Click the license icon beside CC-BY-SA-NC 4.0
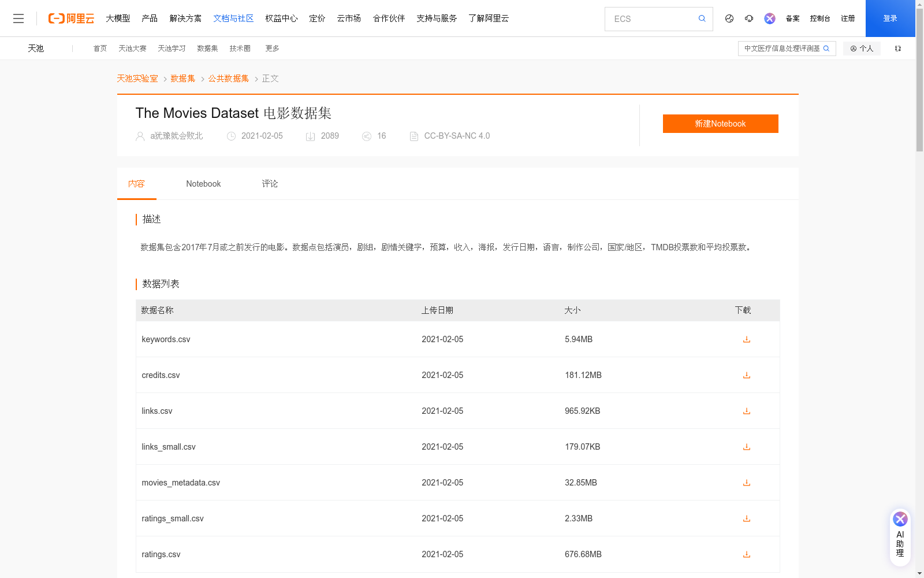The image size is (924, 578). 414,136
